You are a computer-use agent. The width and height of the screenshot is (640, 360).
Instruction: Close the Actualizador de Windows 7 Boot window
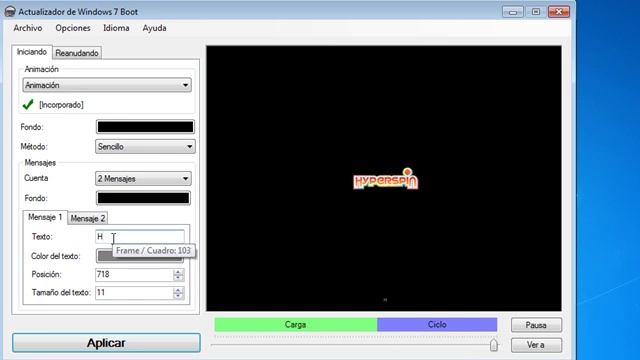point(559,12)
